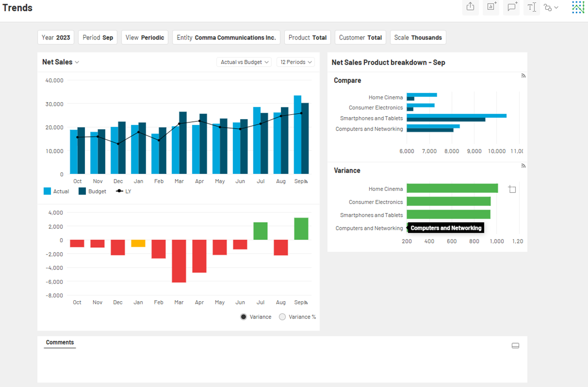Click the share/export icon in top toolbar
Image resolution: width=588 pixels, height=387 pixels.
pyautogui.click(x=470, y=7)
